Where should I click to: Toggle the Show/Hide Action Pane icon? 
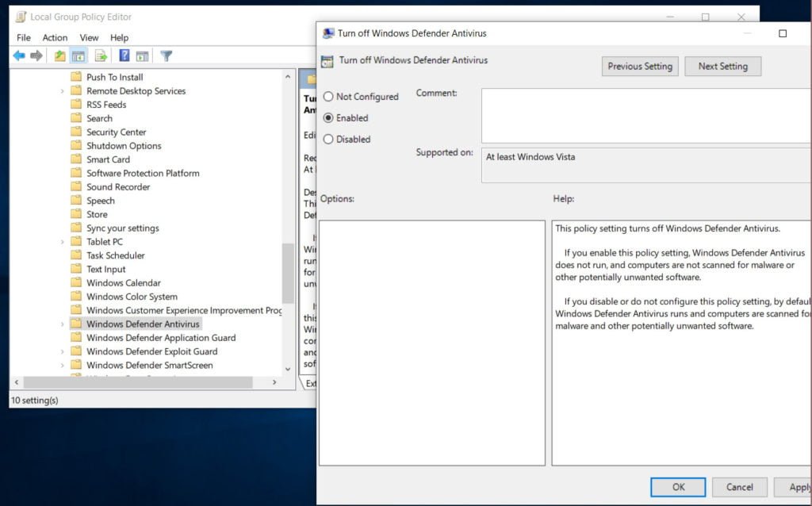tap(143, 56)
